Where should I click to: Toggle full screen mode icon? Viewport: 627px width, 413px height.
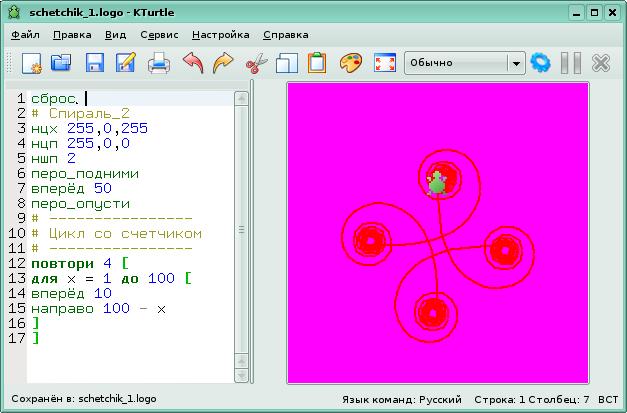[383, 63]
